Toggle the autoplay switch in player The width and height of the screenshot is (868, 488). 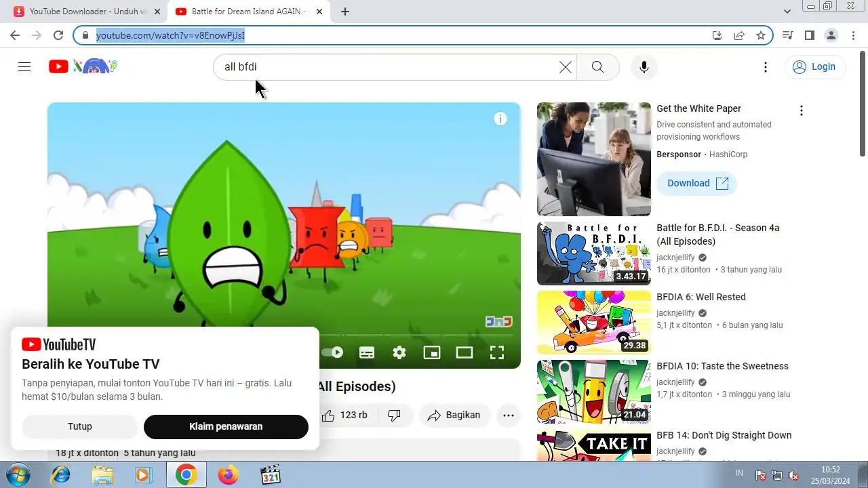pos(332,352)
